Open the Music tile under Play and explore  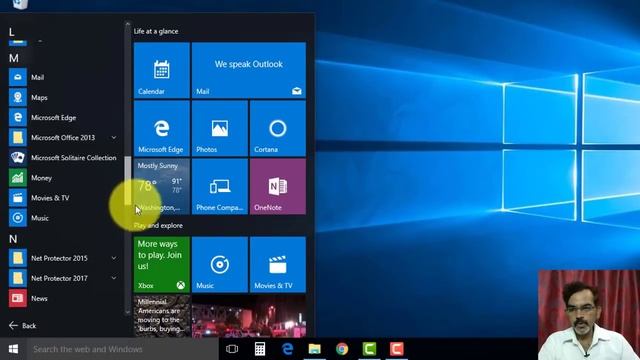(x=220, y=264)
